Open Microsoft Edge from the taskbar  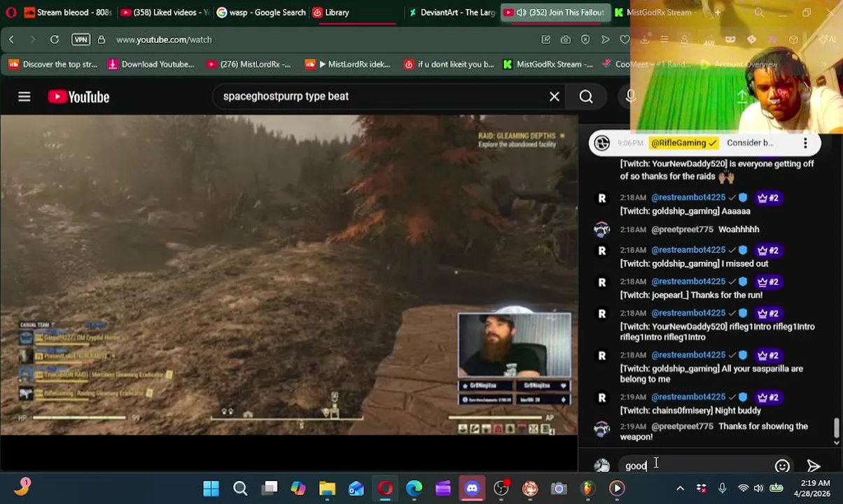[x=414, y=488]
